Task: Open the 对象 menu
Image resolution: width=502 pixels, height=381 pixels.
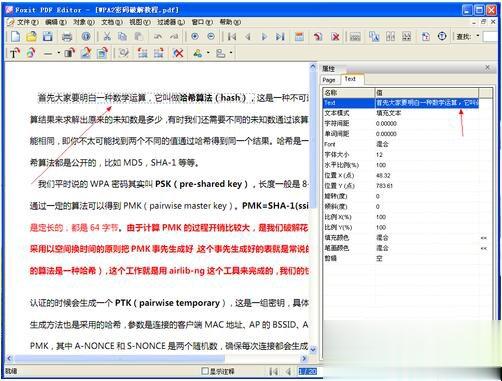Action: pos(84,22)
